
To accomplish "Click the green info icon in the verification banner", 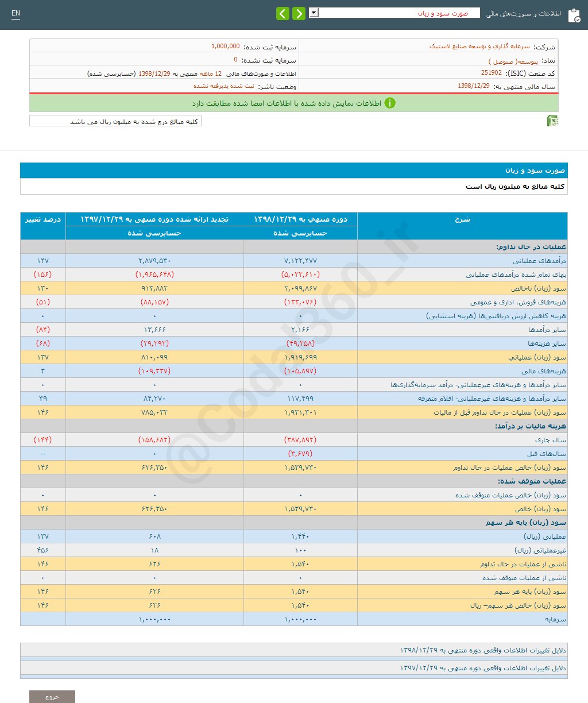I will pos(391,103).
